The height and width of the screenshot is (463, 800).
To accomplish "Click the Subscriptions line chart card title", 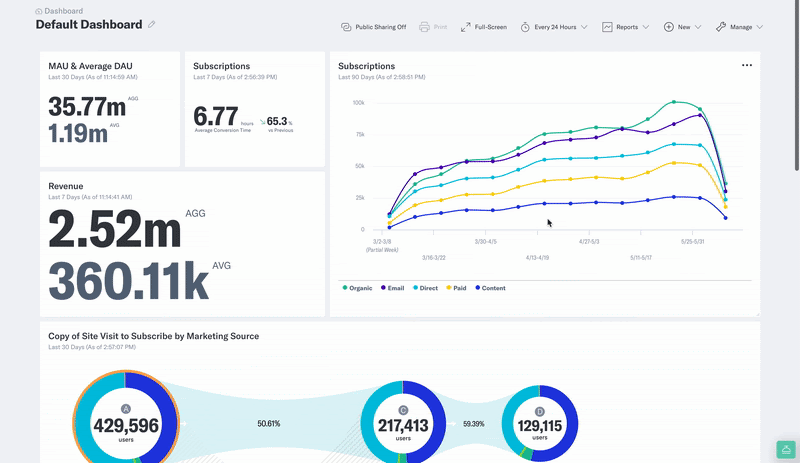I will [366, 66].
